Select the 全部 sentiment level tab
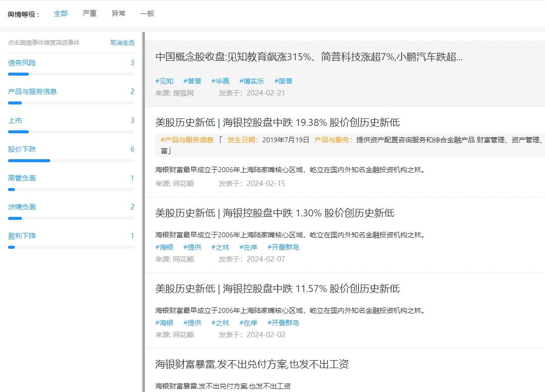Viewport: 545px width, 392px height. 61,13
